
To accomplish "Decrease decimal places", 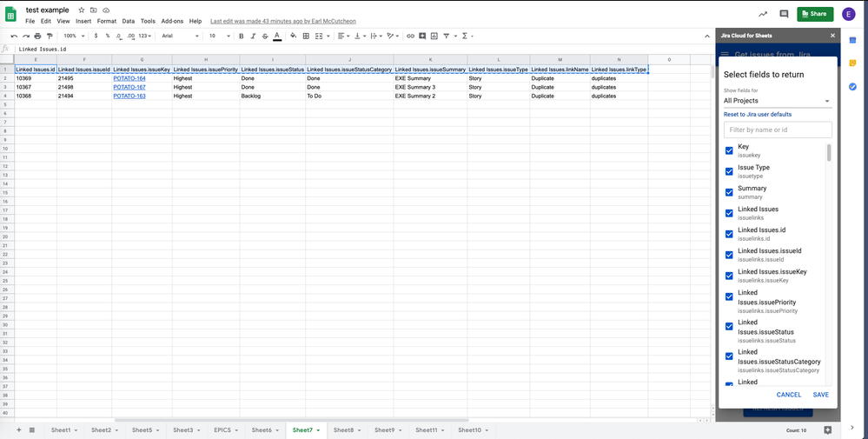I will pos(119,36).
